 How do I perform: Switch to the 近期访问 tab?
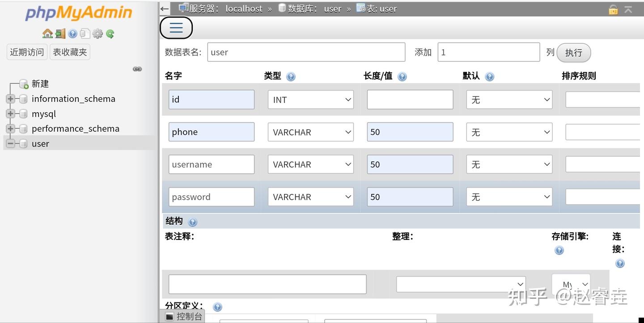pyautogui.click(x=26, y=51)
